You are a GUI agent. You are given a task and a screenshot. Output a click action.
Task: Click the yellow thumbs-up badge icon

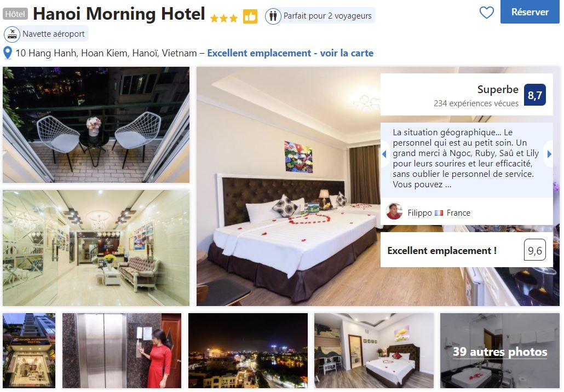pos(250,16)
